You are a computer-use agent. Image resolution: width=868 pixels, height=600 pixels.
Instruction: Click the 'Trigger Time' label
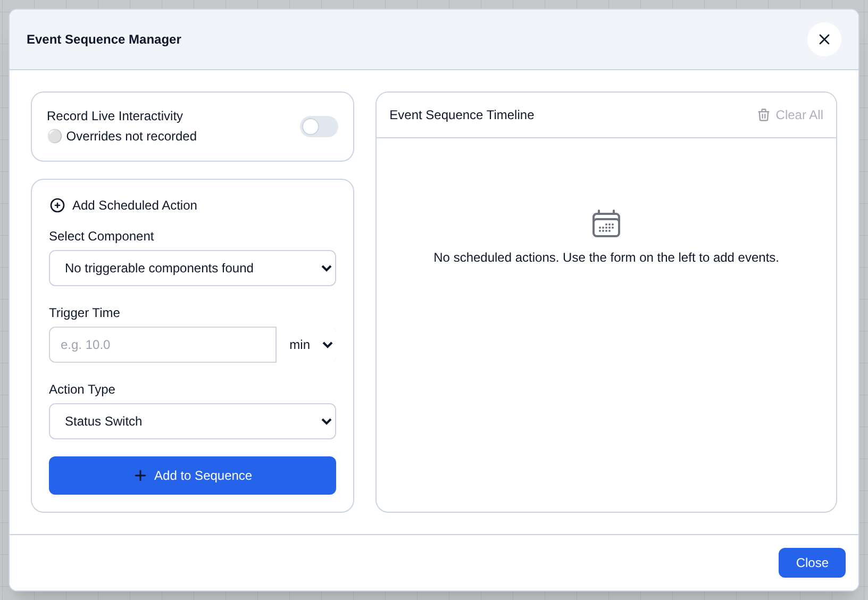[x=85, y=313]
